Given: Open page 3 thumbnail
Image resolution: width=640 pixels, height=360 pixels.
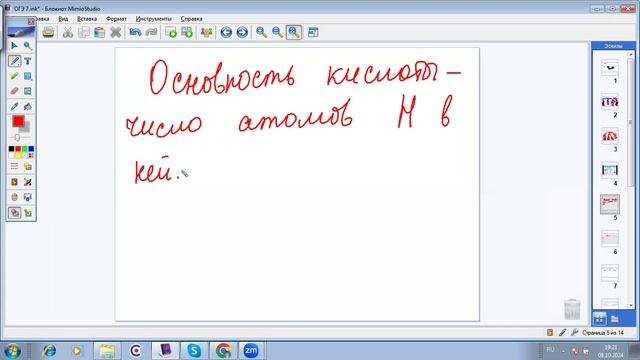Looking at the screenshot, I should click(610, 136).
